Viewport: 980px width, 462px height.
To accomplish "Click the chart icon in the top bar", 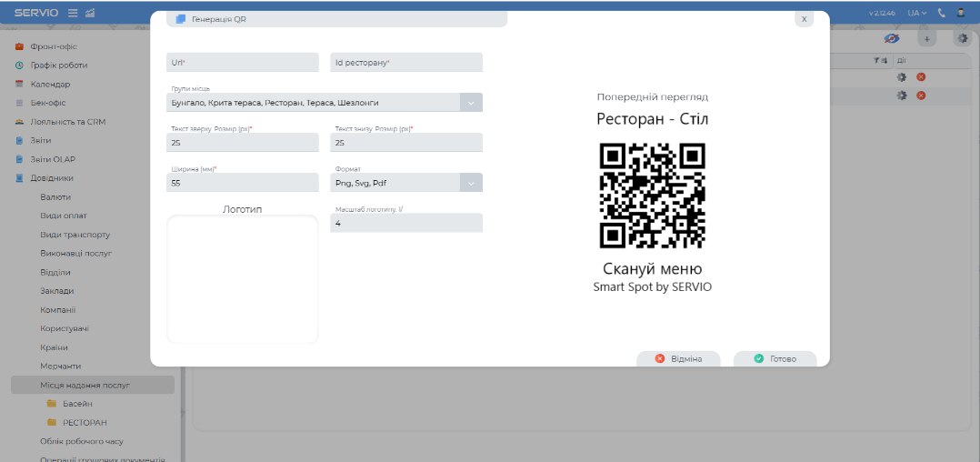I will coord(89,13).
